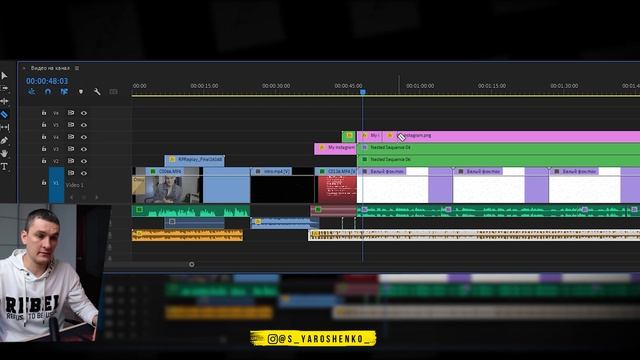640x360 pixels.
Task: Toggle lock on track V5
Action: click(44, 125)
